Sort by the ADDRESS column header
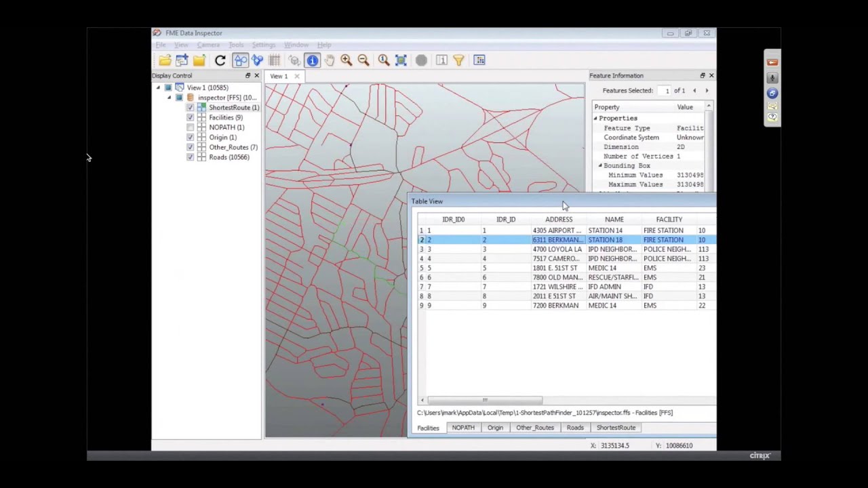The height and width of the screenshot is (488, 868). pos(559,220)
